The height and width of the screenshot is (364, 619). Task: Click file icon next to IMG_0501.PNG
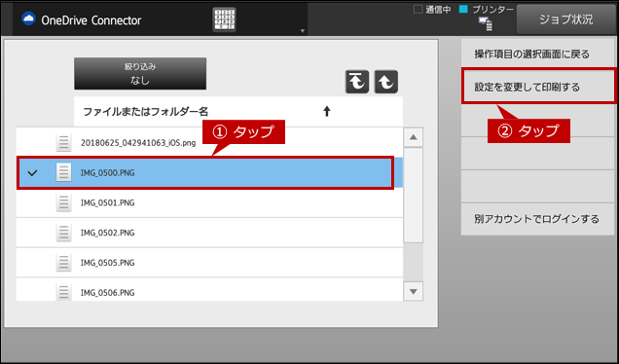click(63, 202)
